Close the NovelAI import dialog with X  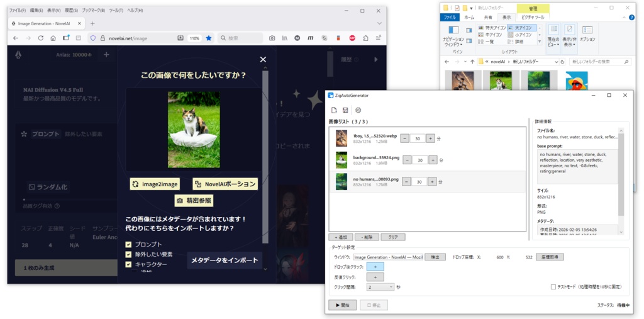tap(264, 60)
